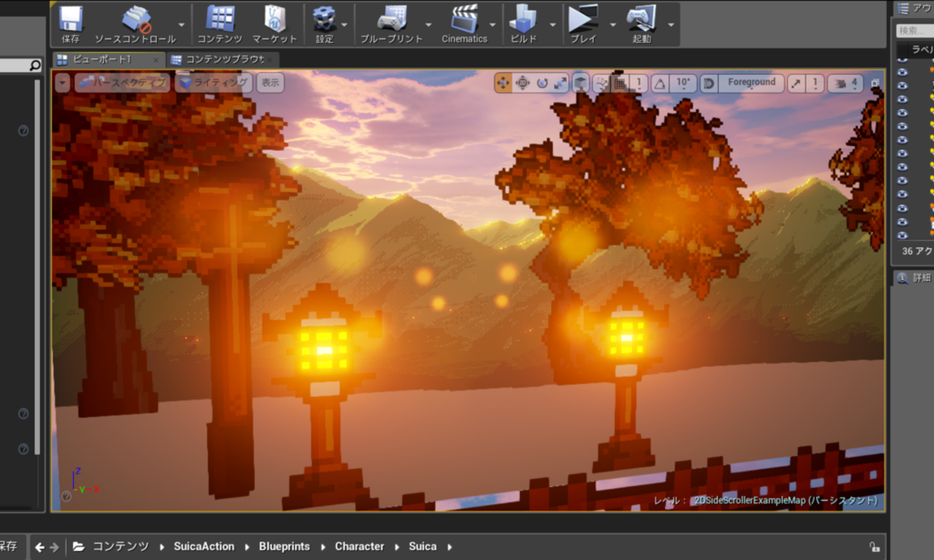Navigate to Blueprints in the breadcrumb path
This screenshot has height=560, width=934.
point(284,546)
